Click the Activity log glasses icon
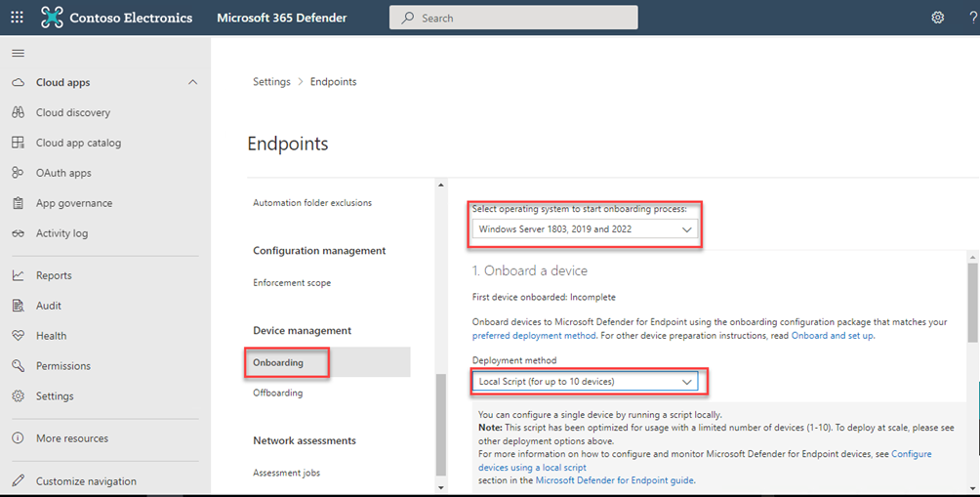 (x=19, y=233)
